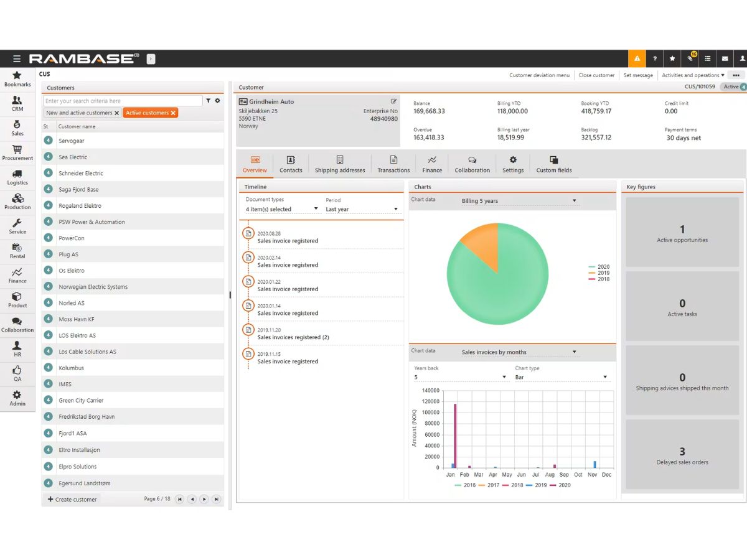Go to previous page of customers
Viewport: 747px width, 560px height.
pos(192,499)
